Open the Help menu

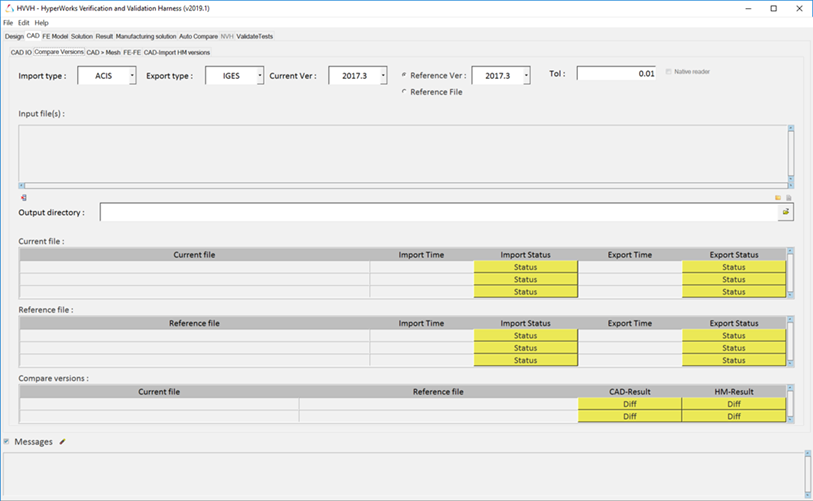coord(41,22)
